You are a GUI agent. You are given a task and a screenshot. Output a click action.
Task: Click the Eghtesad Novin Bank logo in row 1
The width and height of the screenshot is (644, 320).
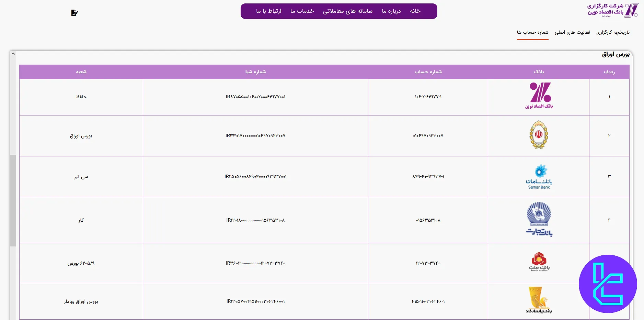coord(539,96)
